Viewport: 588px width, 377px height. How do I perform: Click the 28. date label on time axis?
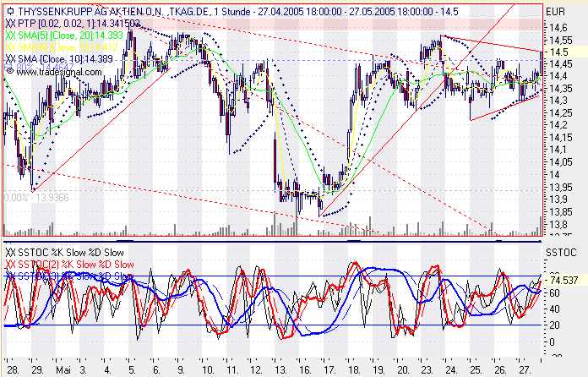click(13, 370)
